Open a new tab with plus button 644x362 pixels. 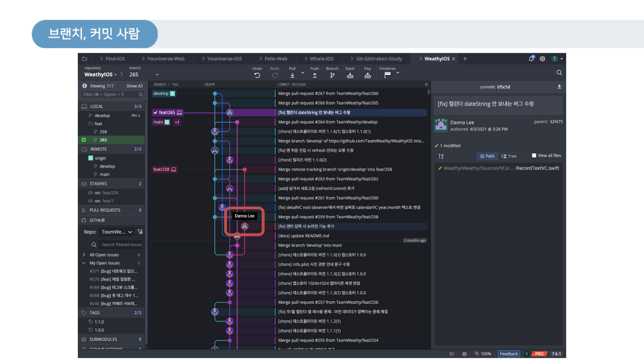coord(465,59)
